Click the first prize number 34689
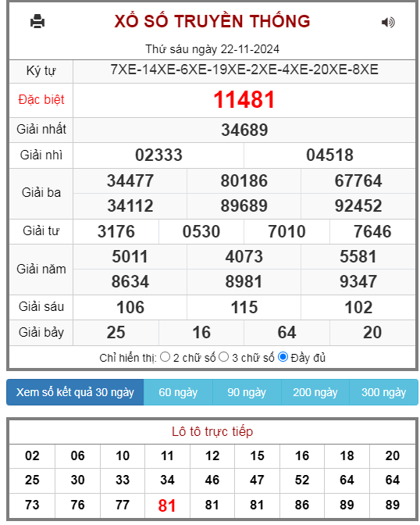Screen dimensions: 420x525 pos(244,130)
